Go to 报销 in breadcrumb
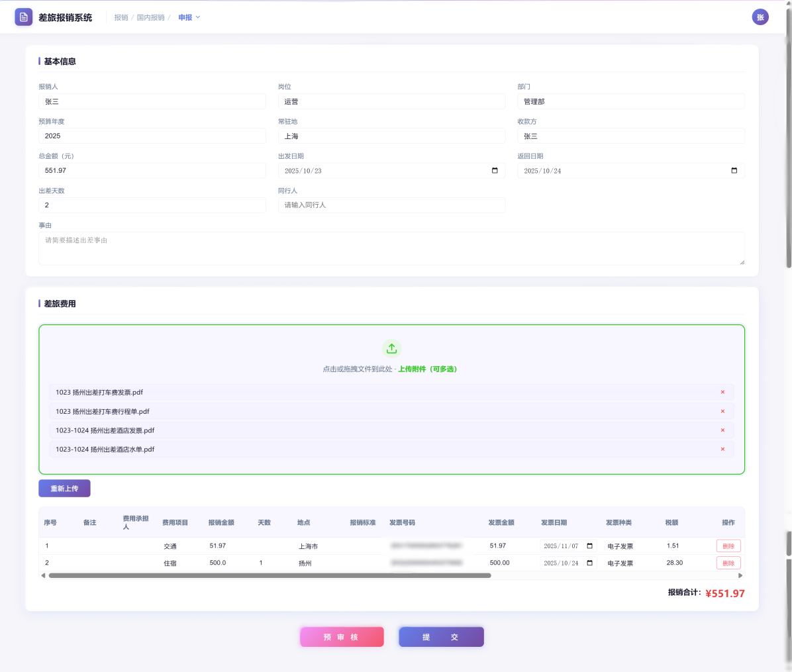Screen dimensions: 792x672 pos(121,17)
